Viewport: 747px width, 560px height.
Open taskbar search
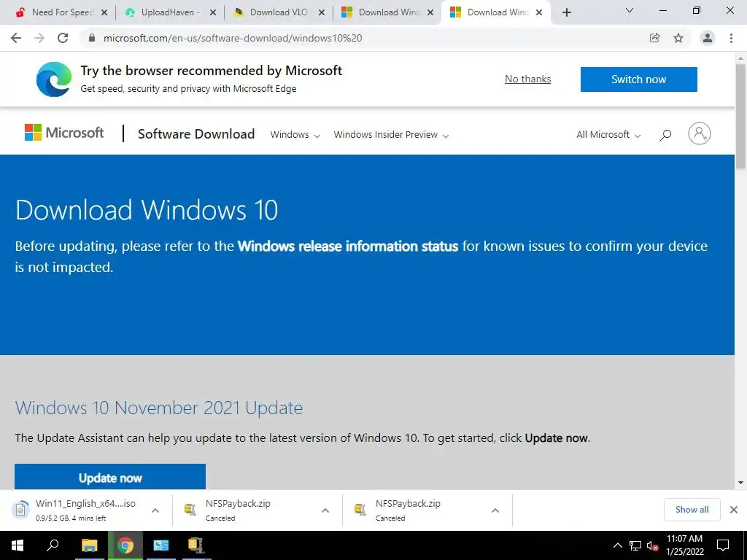pyautogui.click(x=53, y=545)
